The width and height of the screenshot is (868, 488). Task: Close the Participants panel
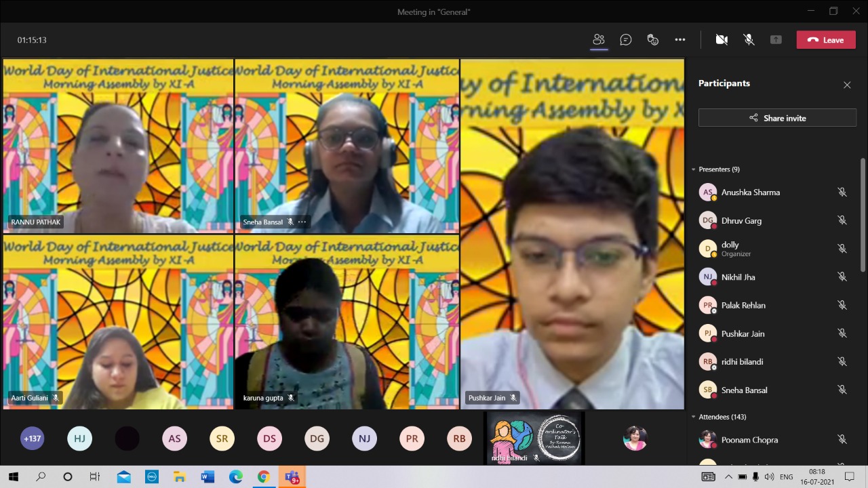coord(847,85)
